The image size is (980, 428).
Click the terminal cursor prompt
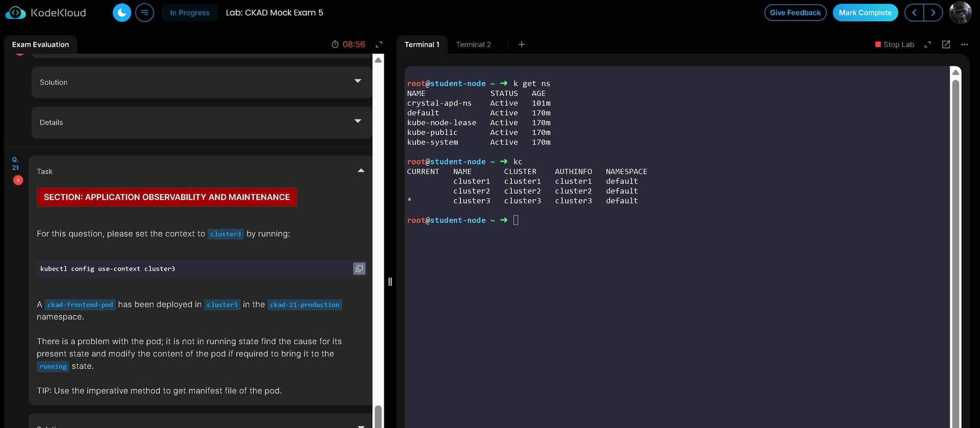(516, 220)
